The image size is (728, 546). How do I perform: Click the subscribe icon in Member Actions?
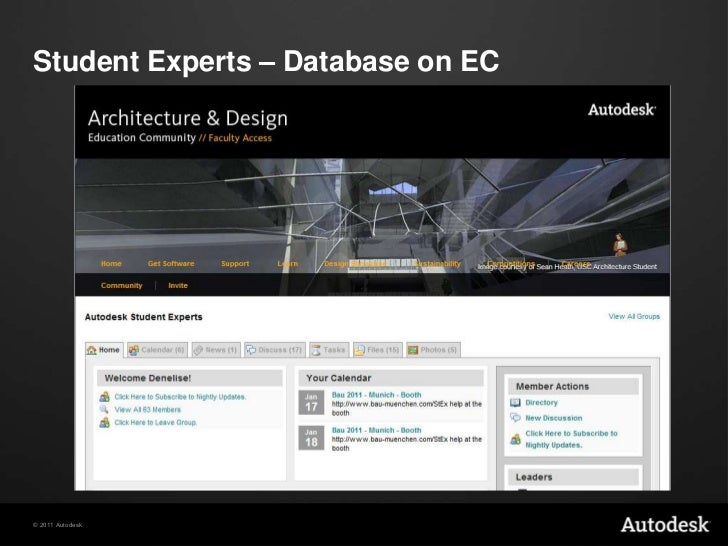point(515,439)
